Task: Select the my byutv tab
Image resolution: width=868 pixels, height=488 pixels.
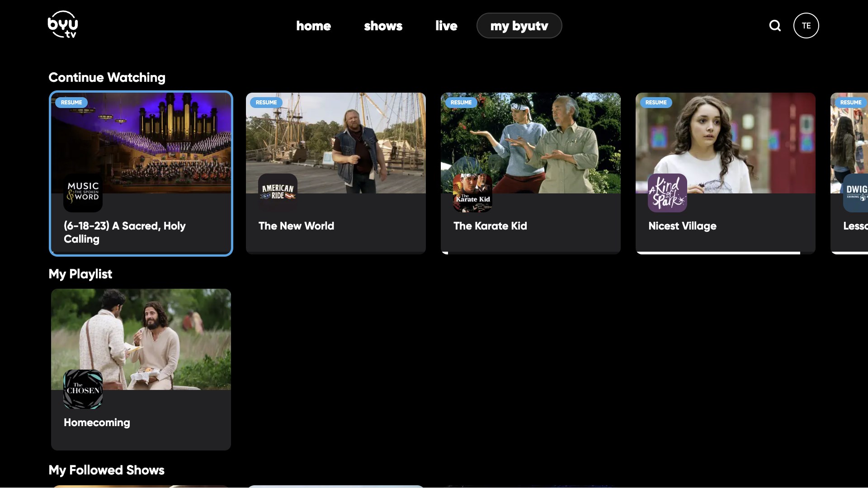Action: click(519, 26)
